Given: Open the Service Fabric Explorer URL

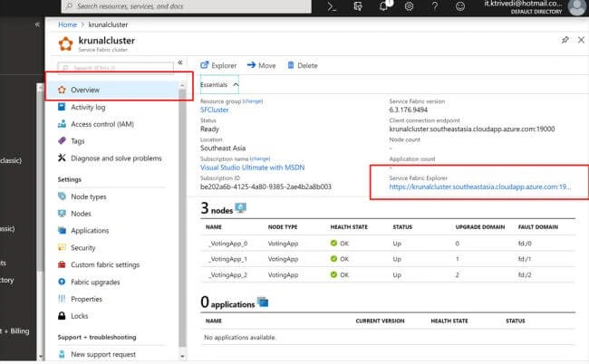Looking at the screenshot, I should (x=479, y=187).
